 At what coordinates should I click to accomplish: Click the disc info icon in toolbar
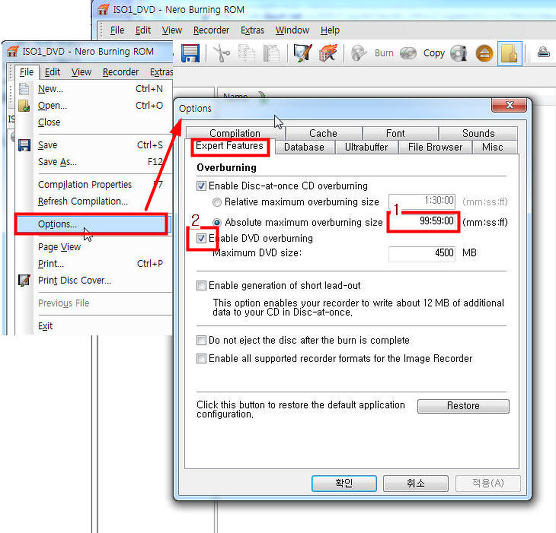click(459, 54)
